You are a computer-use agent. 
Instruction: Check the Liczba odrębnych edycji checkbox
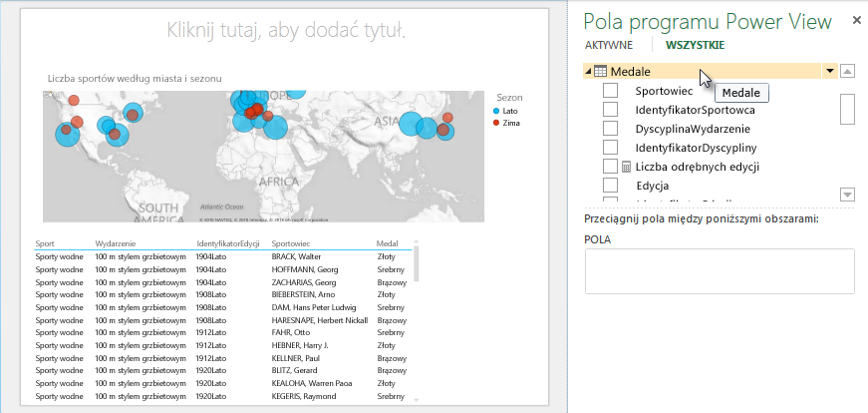(610, 166)
